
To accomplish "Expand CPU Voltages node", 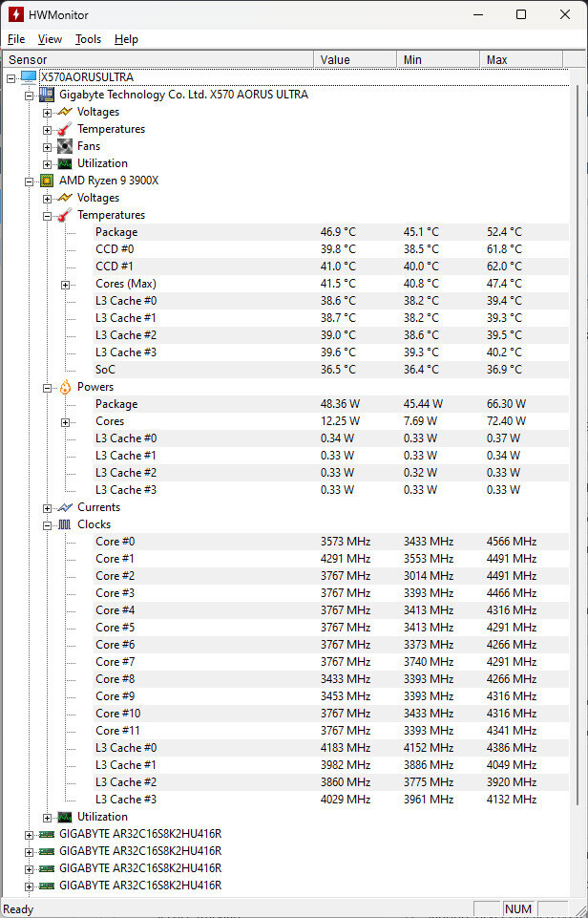I will (48, 199).
